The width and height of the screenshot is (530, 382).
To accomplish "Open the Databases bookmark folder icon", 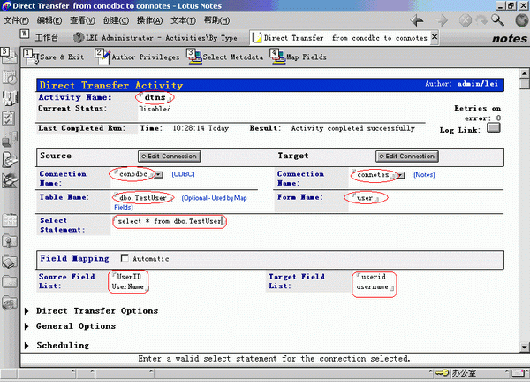I will (9, 262).
